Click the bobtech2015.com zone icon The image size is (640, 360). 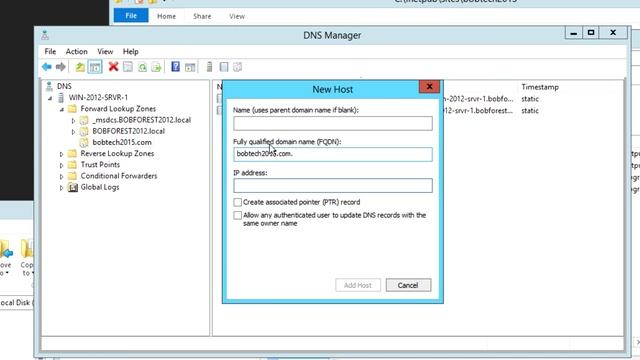tap(84, 142)
